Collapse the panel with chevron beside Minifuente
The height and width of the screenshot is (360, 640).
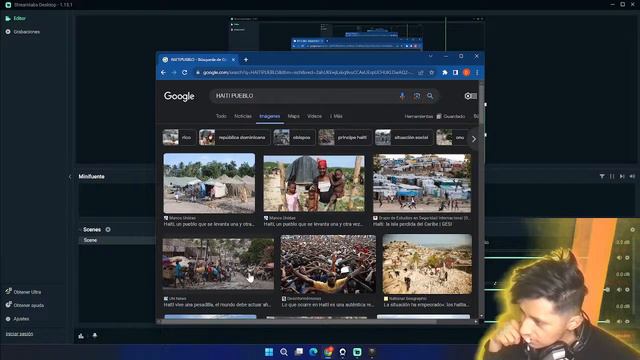(70, 177)
